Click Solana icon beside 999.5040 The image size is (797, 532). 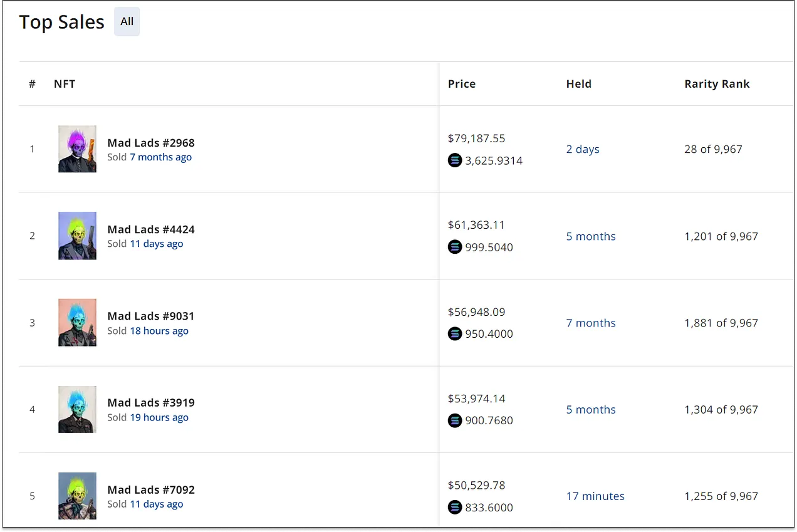[455, 247]
